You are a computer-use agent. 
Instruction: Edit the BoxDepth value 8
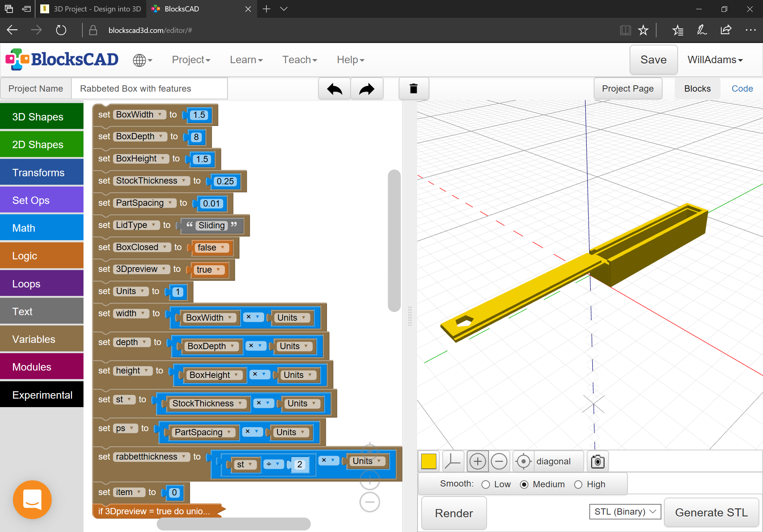pyautogui.click(x=196, y=137)
